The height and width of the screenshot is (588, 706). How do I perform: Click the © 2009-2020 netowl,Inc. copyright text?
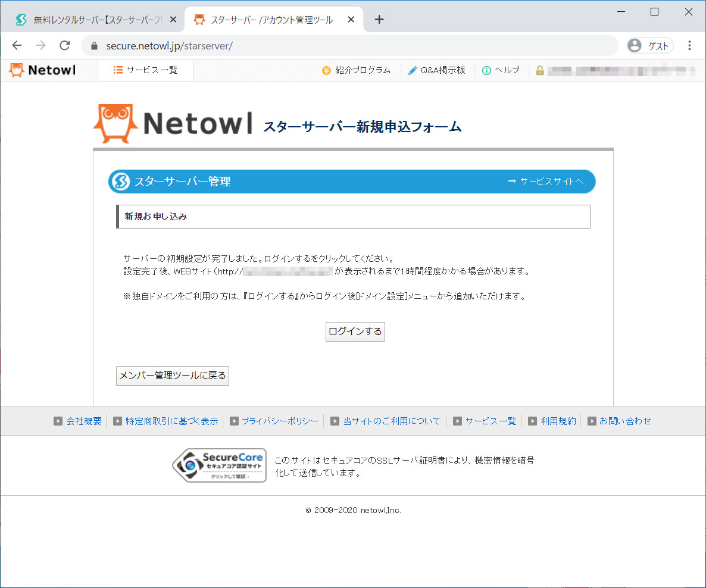(x=354, y=510)
